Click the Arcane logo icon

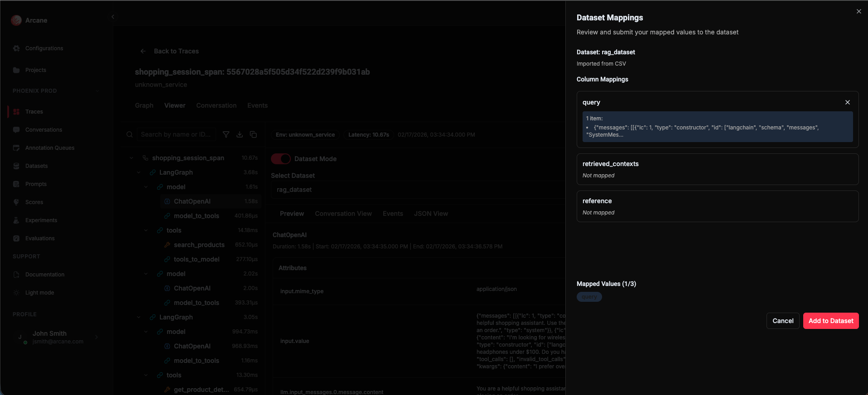(x=16, y=20)
